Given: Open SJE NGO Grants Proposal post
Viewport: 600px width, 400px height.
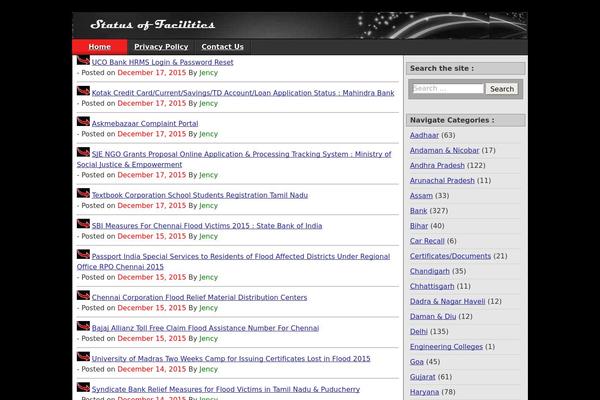Looking at the screenshot, I should (234, 159).
